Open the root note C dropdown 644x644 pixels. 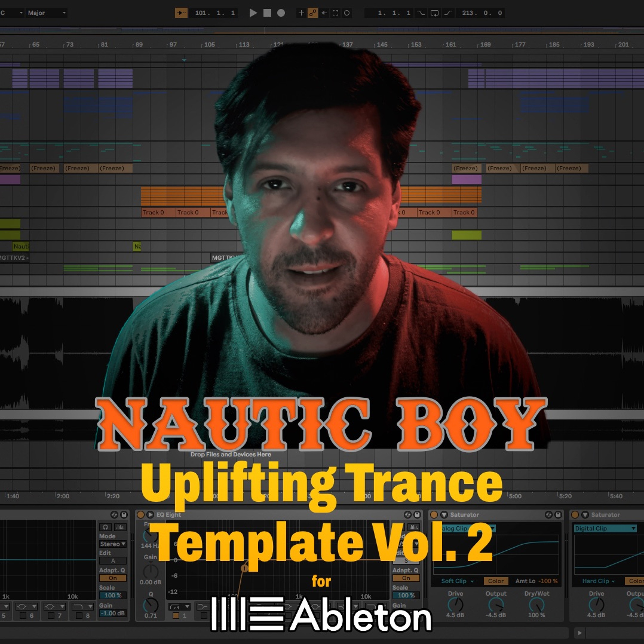pos(12,13)
